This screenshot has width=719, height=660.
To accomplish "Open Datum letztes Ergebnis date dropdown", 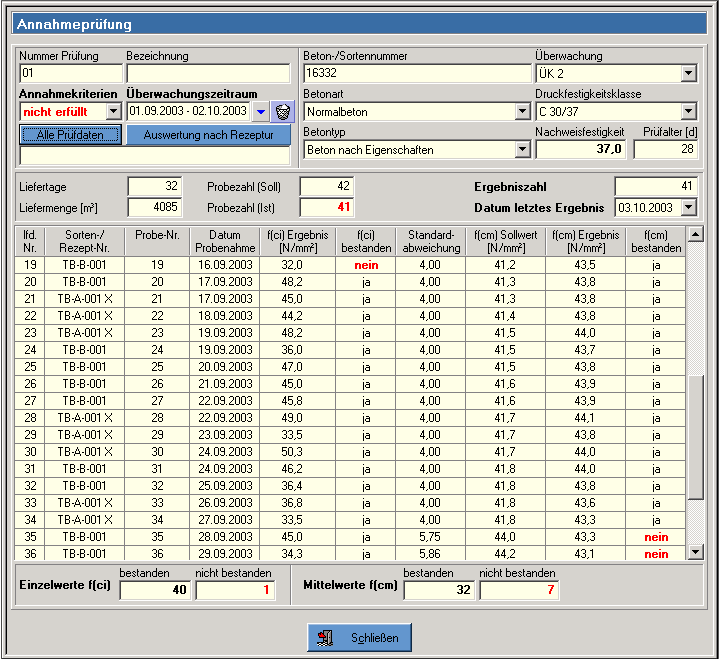I will 688,207.
